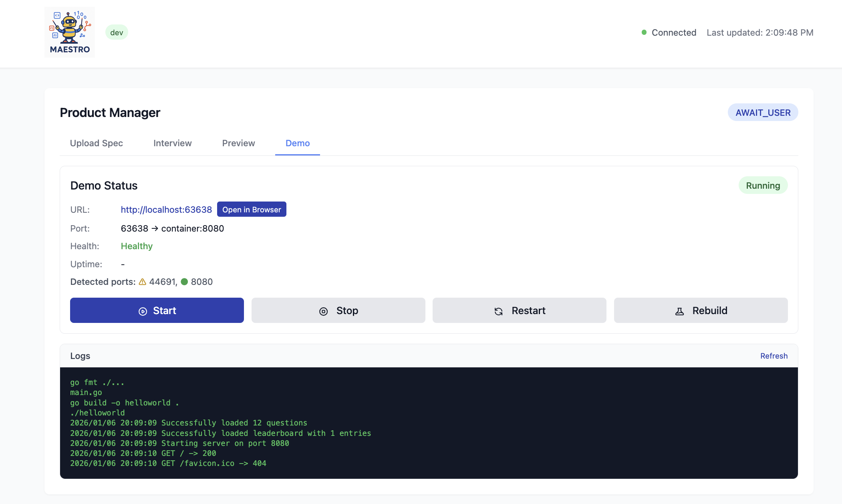Click the warning triangle near port 44691

point(142,282)
